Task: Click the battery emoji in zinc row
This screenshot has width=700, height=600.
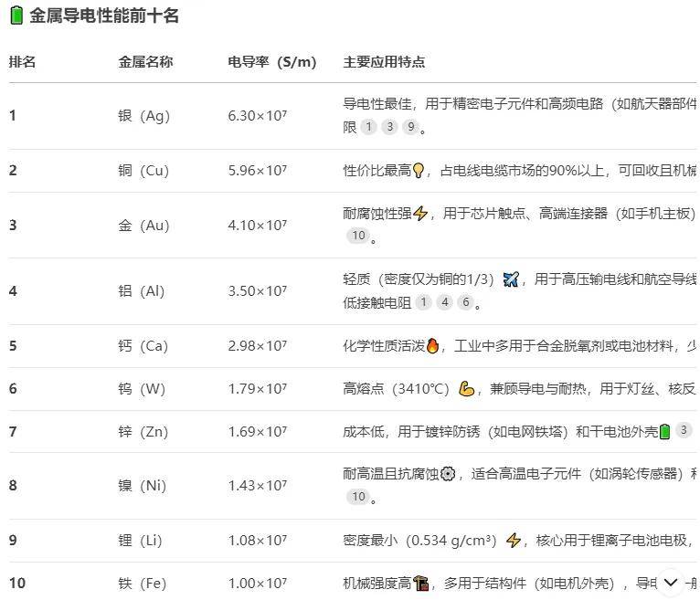Action: [665, 431]
